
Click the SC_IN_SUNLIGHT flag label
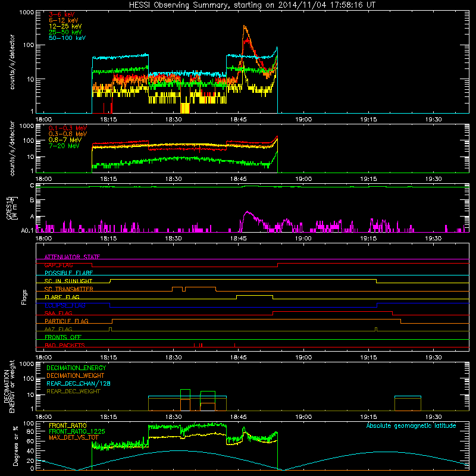[x=68, y=281]
